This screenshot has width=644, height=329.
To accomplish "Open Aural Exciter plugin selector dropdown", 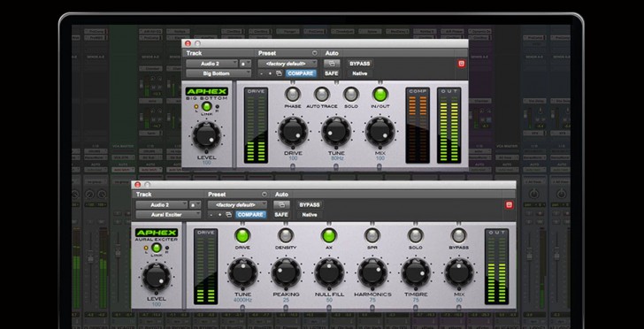I will click(x=168, y=214).
